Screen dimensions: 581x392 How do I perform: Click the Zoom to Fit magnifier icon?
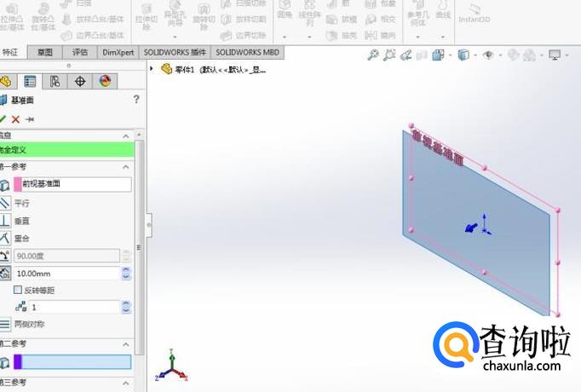(373, 55)
